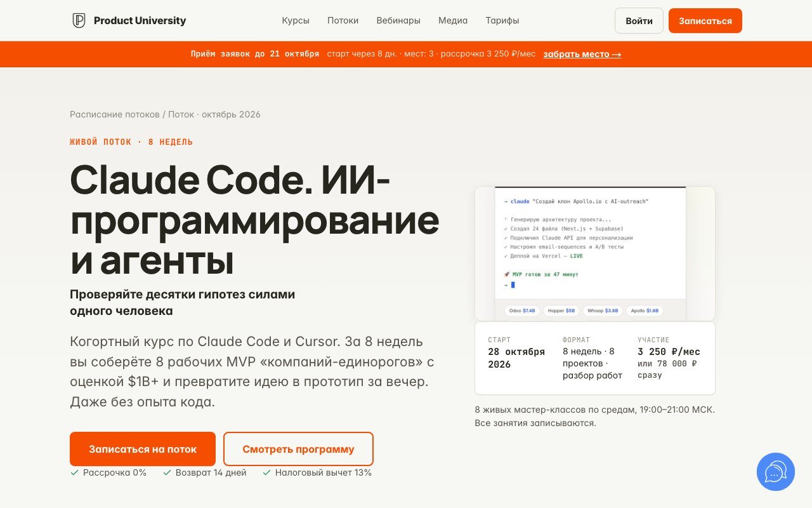
Task: Click the Hopper $5B chip
Action: coord(561,311)
